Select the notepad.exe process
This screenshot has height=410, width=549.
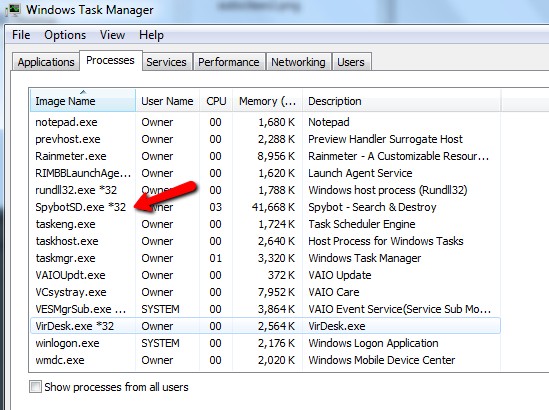pos(265,122)
